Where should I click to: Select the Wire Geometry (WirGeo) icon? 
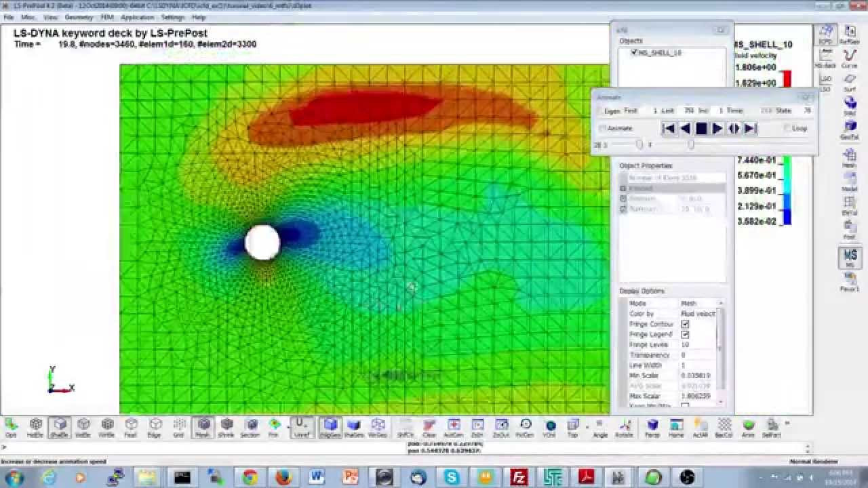[x=378, y=426]
